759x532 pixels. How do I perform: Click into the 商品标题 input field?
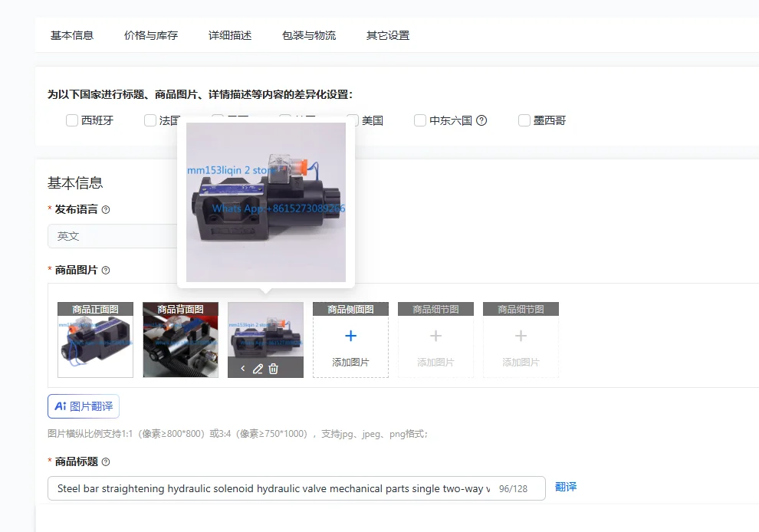296,488
